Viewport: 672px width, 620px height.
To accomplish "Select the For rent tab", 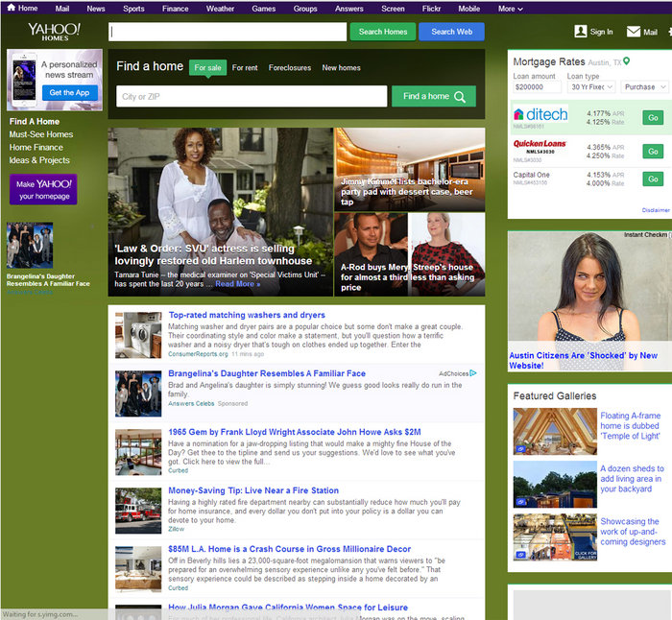I will tap(245, 68).
